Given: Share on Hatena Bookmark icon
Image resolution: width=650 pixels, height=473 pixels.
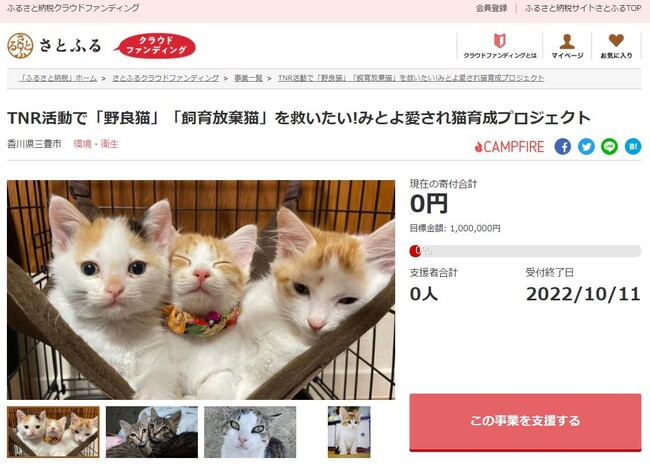Looking at the screenshot, I should [x=633, y=146].
